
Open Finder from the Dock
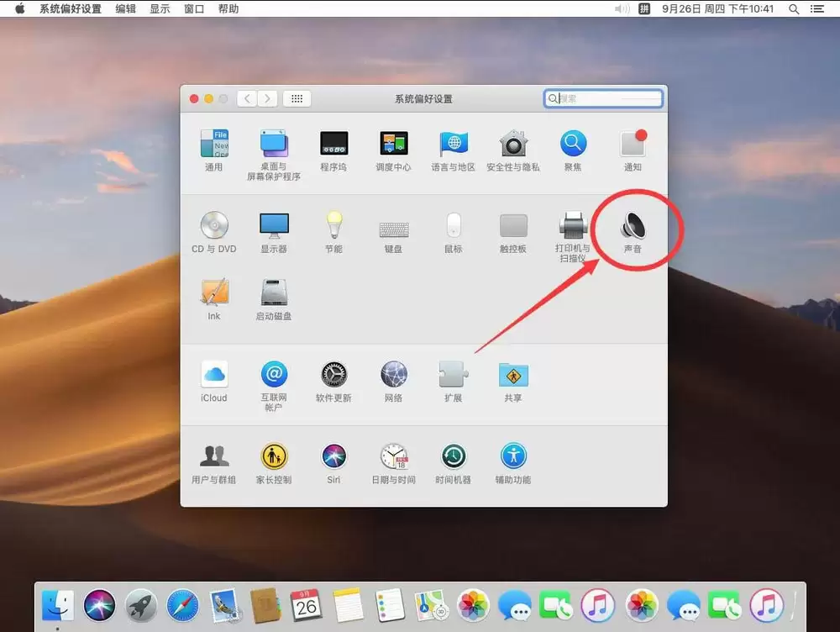(x=57, y=605)
